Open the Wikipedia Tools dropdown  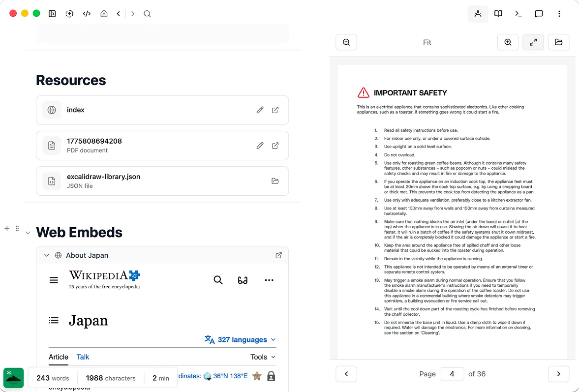coord(263,357)
